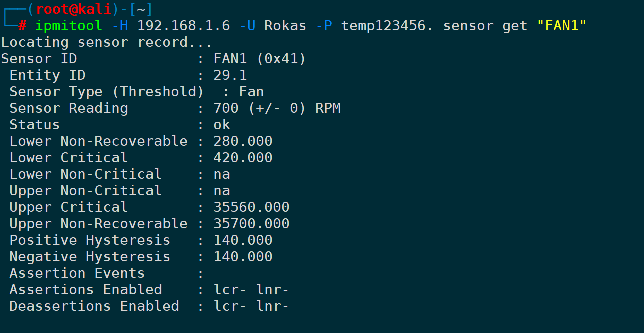The width and height of the screenshot is (644, 333).
Task: Click the Status value ok
Action: pyautogui.click(x=222, y=125)
